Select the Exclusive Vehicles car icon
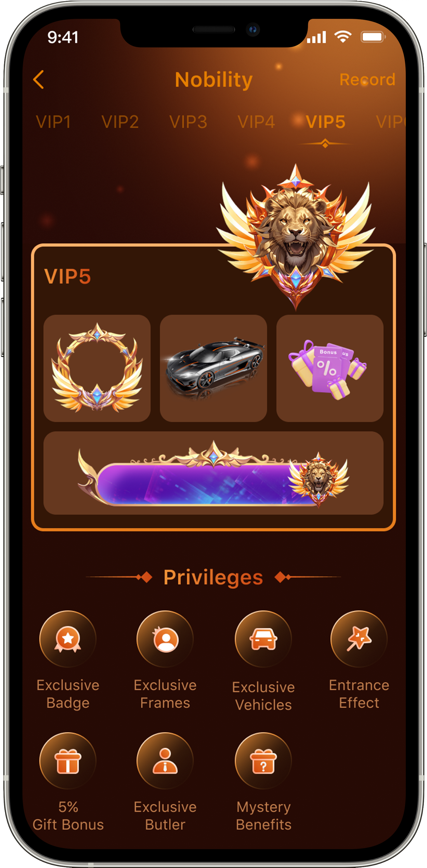 point(263,639)
